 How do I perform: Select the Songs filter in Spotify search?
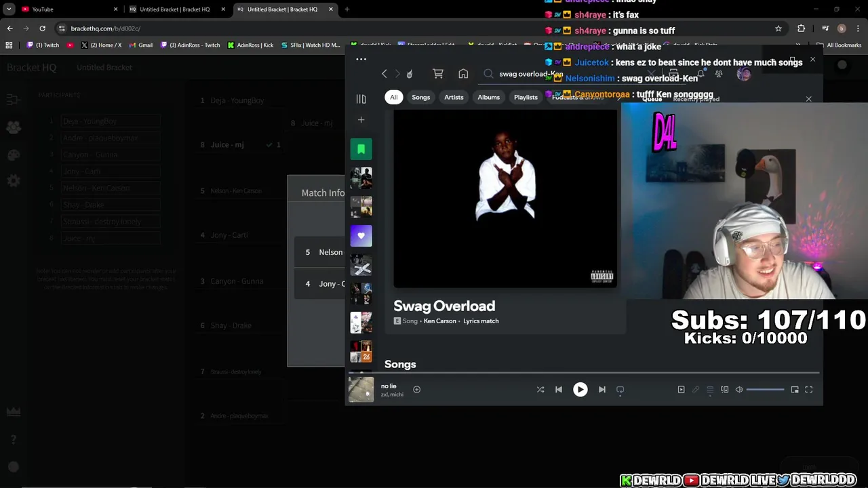(420, 97)
